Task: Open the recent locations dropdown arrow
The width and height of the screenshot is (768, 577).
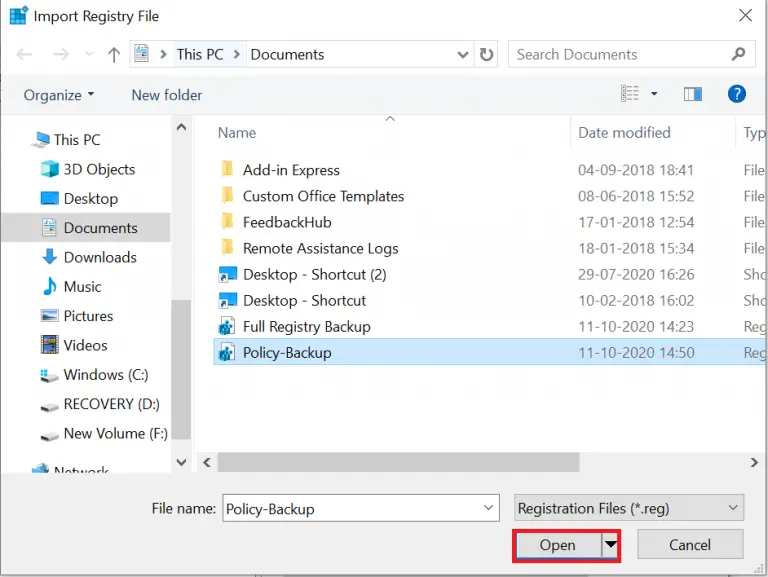Action: [x=89, y=54]
